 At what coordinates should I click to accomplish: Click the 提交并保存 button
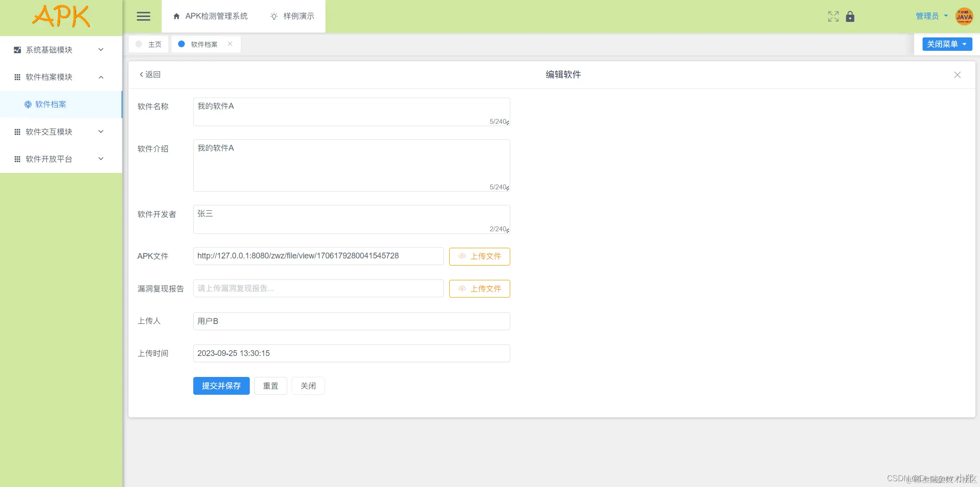[221, 386]
